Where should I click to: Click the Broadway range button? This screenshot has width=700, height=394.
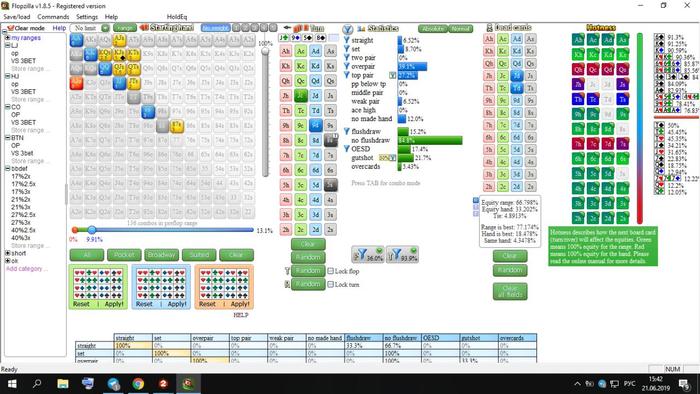click(x=161, y=255)
